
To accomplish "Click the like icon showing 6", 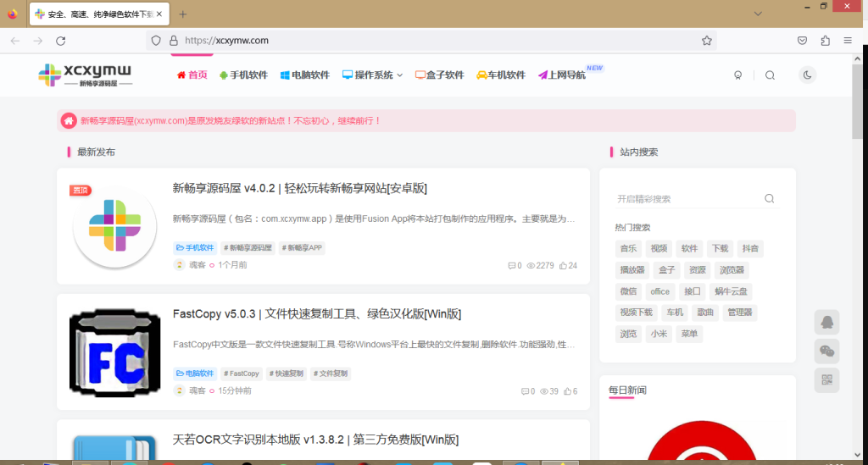I will [567, 391].
